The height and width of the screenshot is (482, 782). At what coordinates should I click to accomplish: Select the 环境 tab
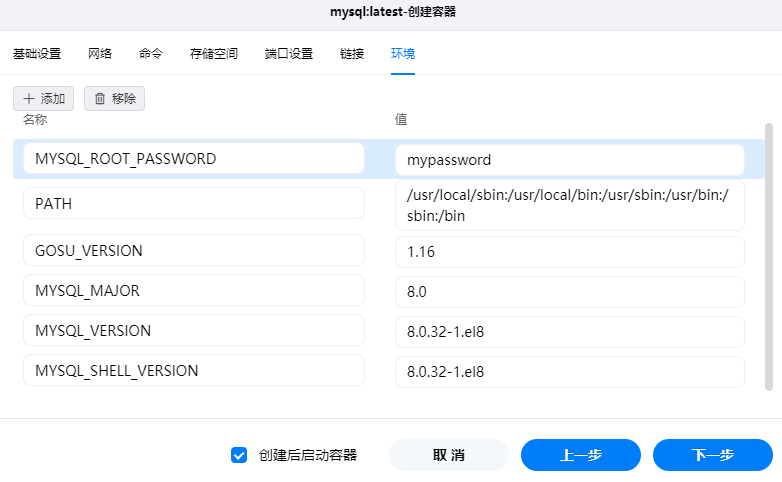coord(403,53)
